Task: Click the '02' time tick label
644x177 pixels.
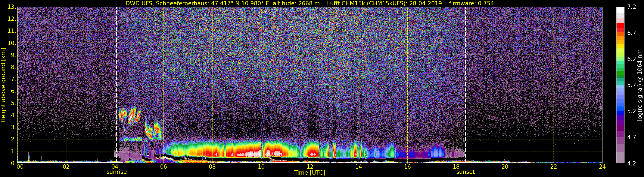Action: tap(66, 167)
